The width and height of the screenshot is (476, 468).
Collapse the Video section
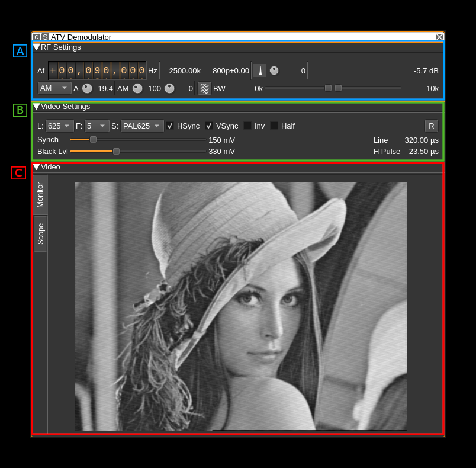[37, 166]
